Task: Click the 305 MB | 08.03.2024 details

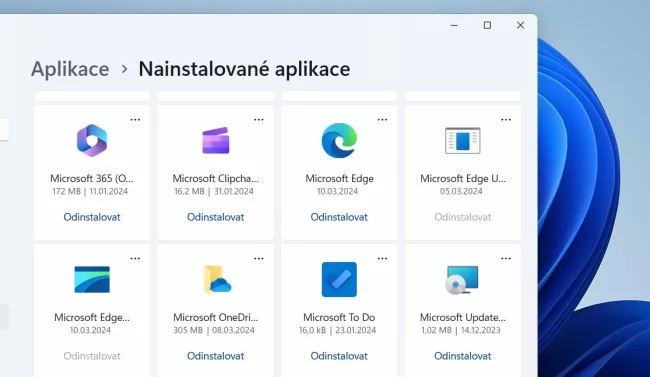Action: click(x=214, y=330)
